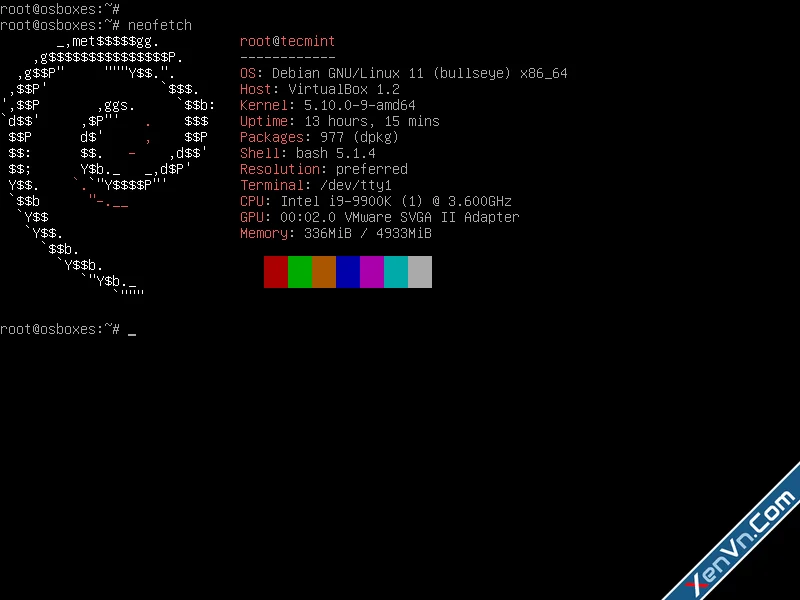Click the root@tecmint title text
The height and width of the screenshot is (600, 800).
(287, 41)
